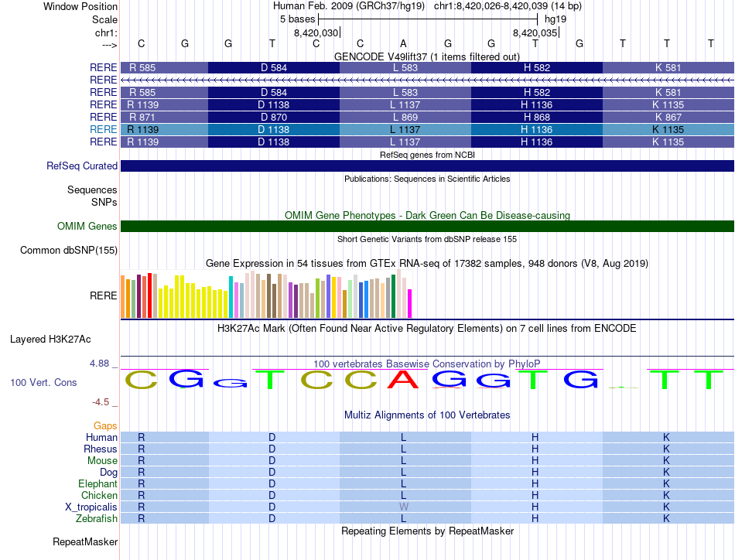Image resolution: width=735 pixels, height=560 pixels.
Task: Click the Mouse species label
Action: (x=102, y=461)
